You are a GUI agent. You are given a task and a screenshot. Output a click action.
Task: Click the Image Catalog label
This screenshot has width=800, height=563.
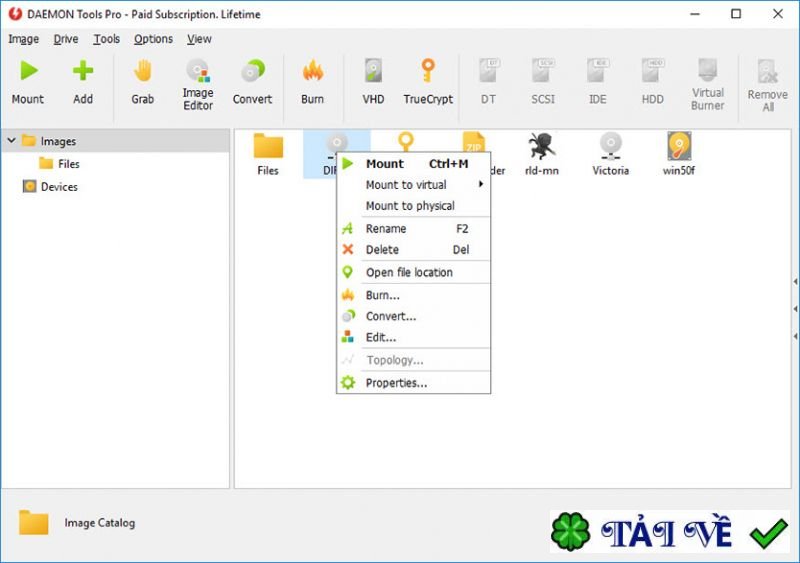pos(99,523)
